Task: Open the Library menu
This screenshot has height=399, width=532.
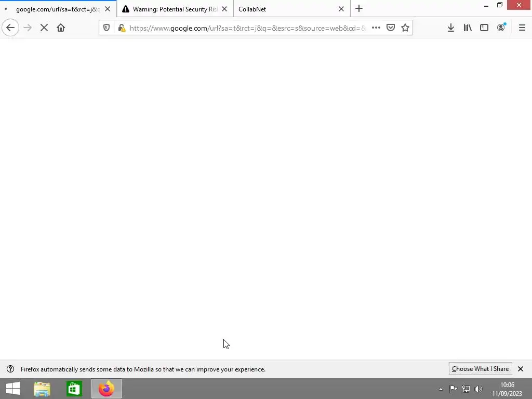Action: click(468, 28)
